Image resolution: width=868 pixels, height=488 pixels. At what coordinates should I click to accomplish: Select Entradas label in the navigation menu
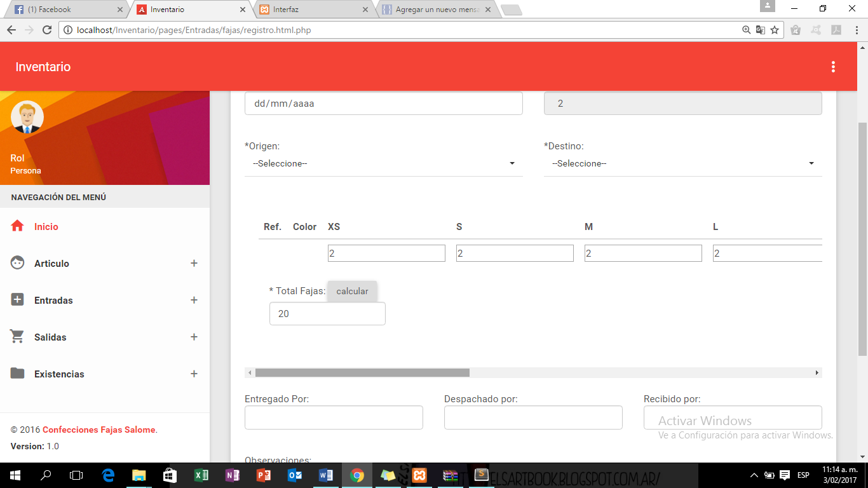coord(53,301)
